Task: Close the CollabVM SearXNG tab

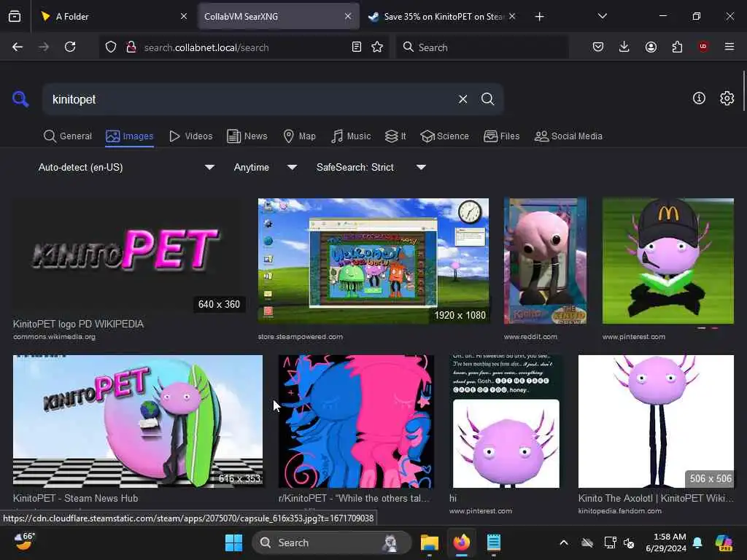Action: tap(348, 16)
